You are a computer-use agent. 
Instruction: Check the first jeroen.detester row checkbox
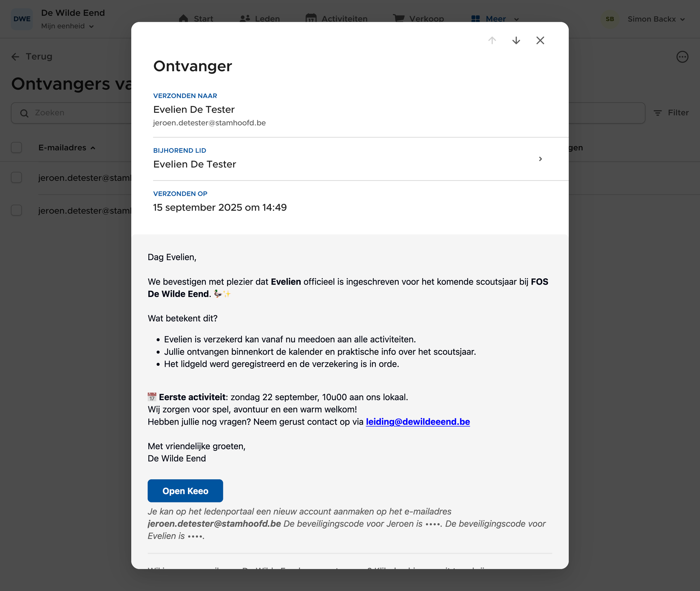[16, 178]
